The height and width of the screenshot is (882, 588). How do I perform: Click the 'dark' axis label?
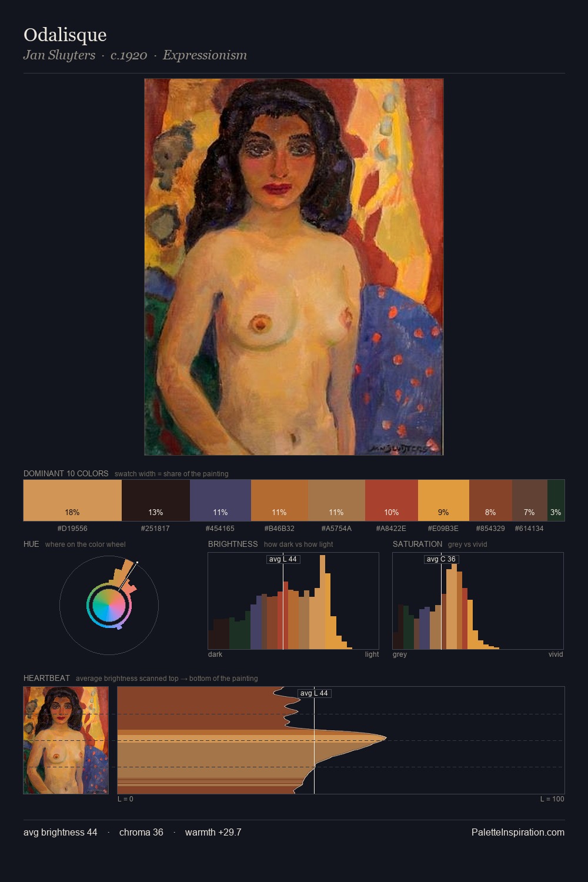(215, 654)
